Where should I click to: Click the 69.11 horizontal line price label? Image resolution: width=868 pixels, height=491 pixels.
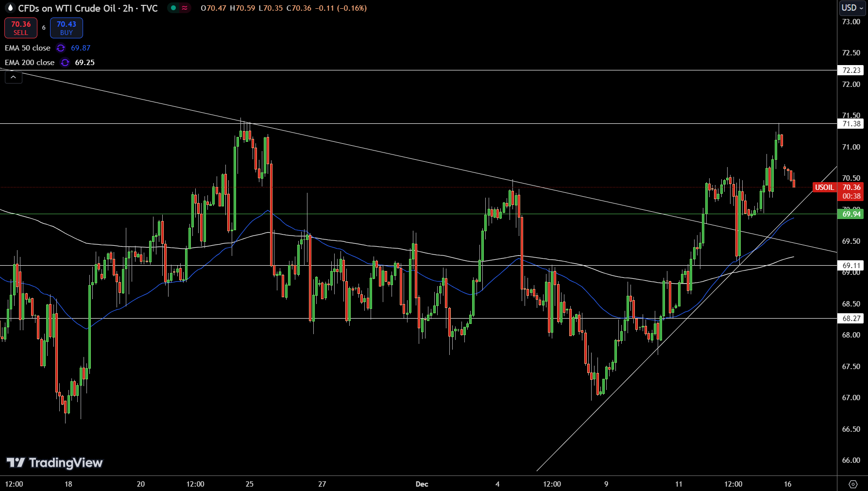click(851, 266)
